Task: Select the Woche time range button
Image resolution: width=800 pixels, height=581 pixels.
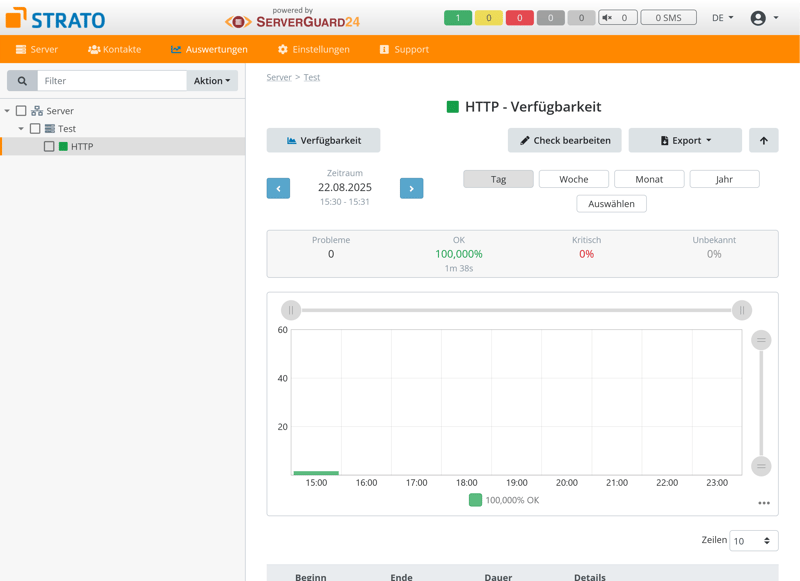Action: 574,179
